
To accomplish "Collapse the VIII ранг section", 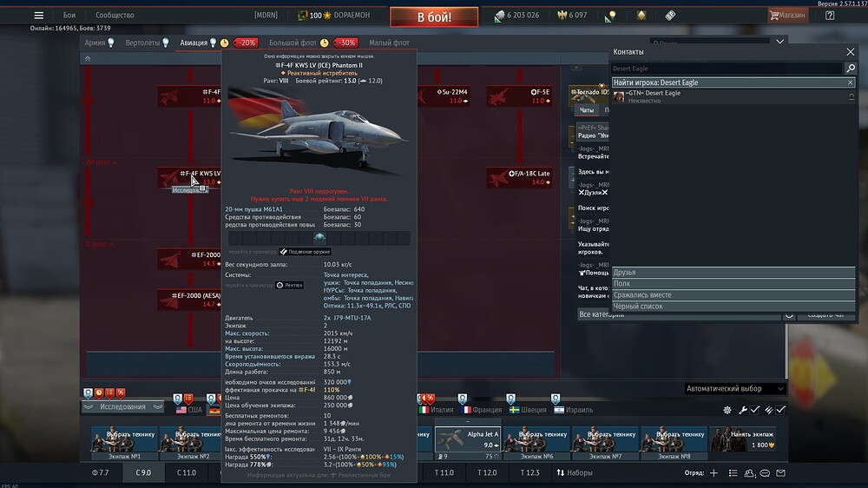I will (x=101, y=162).
